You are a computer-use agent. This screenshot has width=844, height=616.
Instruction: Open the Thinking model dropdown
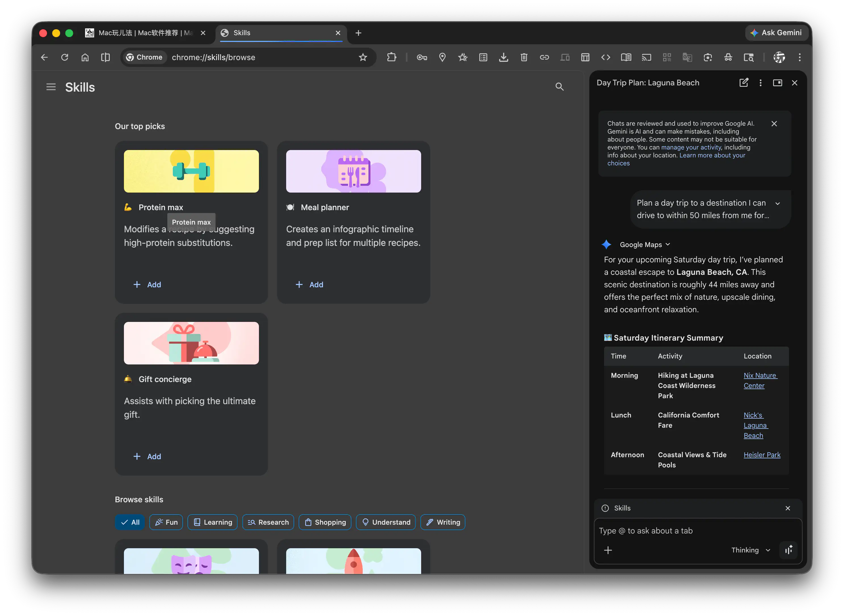(x=750, y=550)
